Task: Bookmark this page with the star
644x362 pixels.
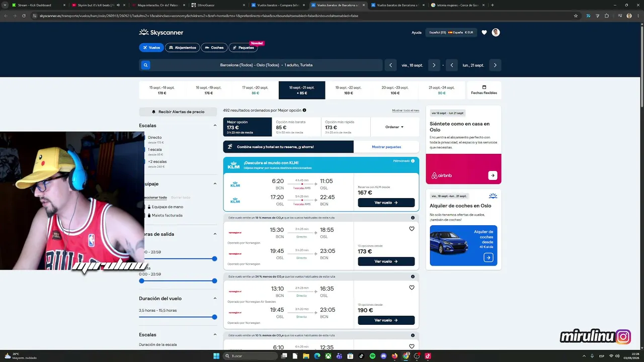Action: coord(576,16)
